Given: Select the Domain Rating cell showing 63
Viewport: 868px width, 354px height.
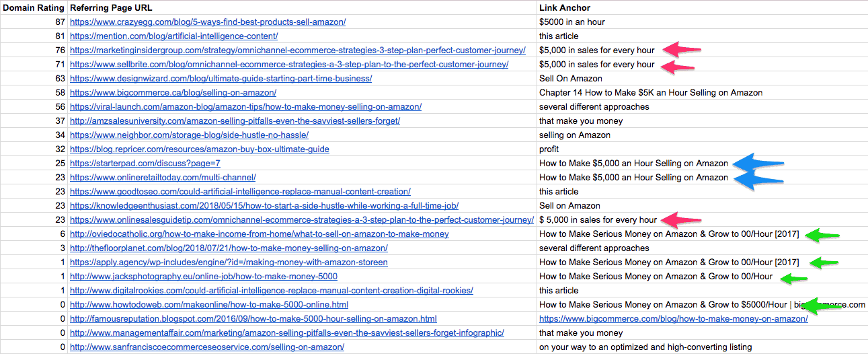Looking at the screenshot, I should click(33, 78).
